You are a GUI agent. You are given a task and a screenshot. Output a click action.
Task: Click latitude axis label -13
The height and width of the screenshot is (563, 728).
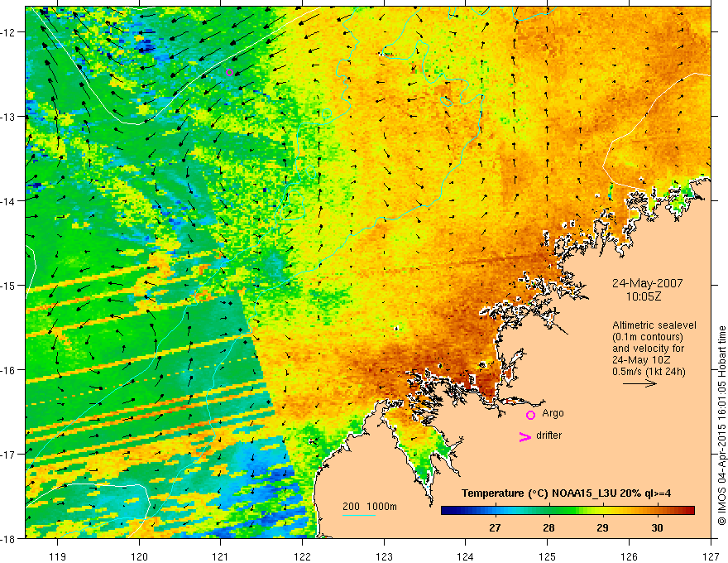click(8, 117)
